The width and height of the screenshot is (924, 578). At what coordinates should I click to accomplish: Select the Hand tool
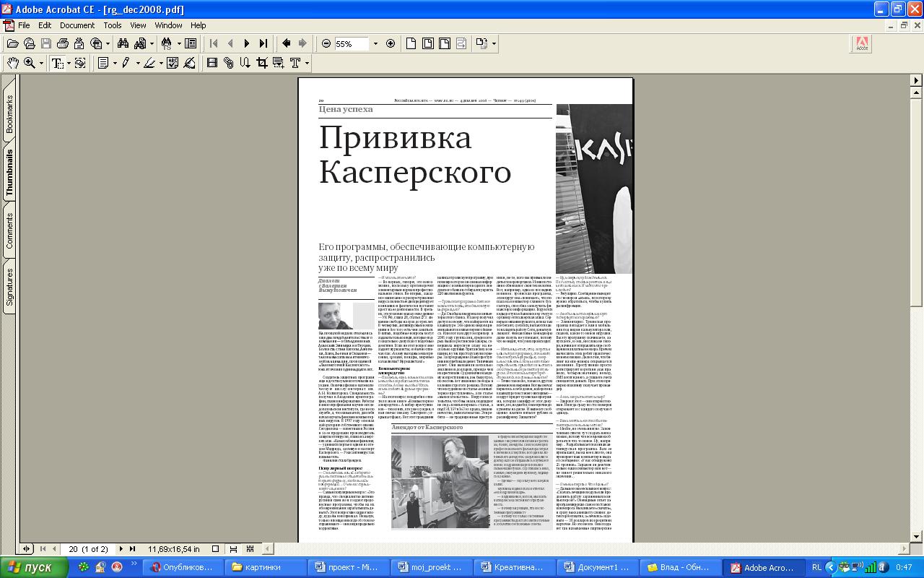click(x=12, y=63)
